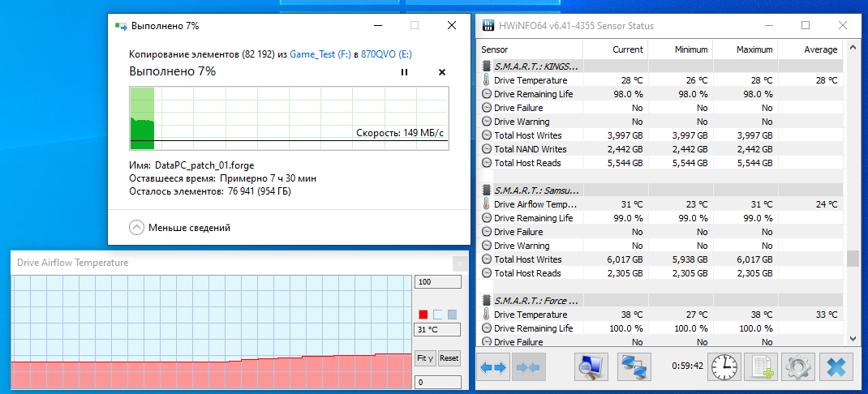Select the S.M.A.R.T.: Force... group row
Screen dimensions: 868x394
pyautogui.click(x=660, y=301)
